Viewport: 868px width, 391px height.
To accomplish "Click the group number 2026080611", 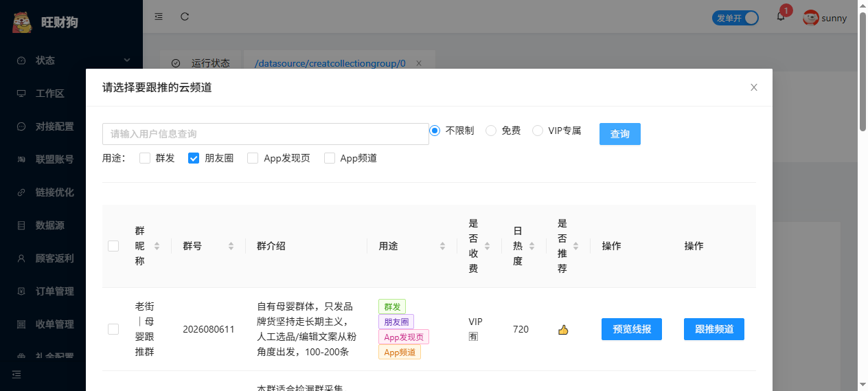I will pos(209,329).
